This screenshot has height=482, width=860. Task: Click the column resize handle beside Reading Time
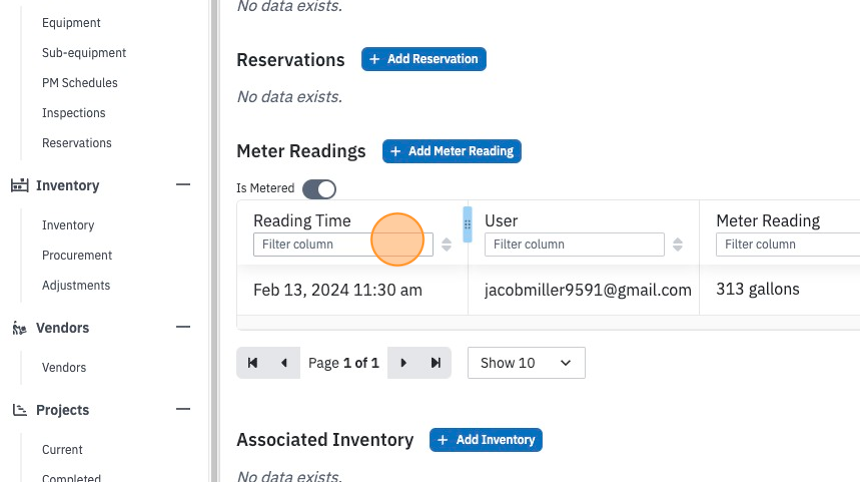click(x=467, y=224)
